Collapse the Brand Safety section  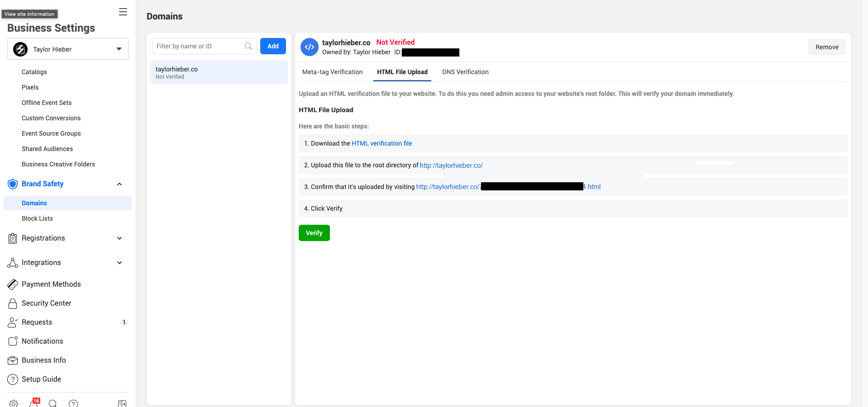pyautogui.click(x=119, y=184)
